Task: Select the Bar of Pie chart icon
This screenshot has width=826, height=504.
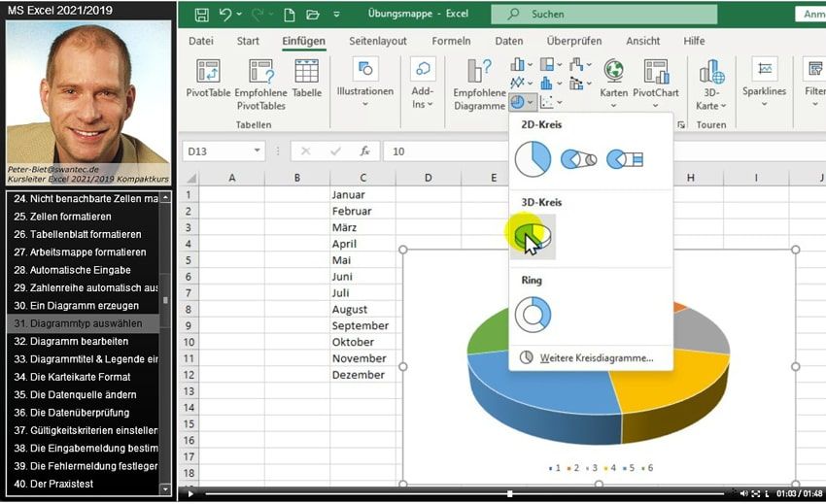Action: (625, 159)
